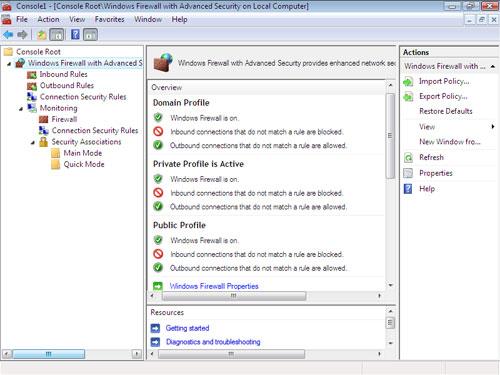Click the Properties icon in Actions pane
Screen dimensions: 500x375
tap(408, 173)
